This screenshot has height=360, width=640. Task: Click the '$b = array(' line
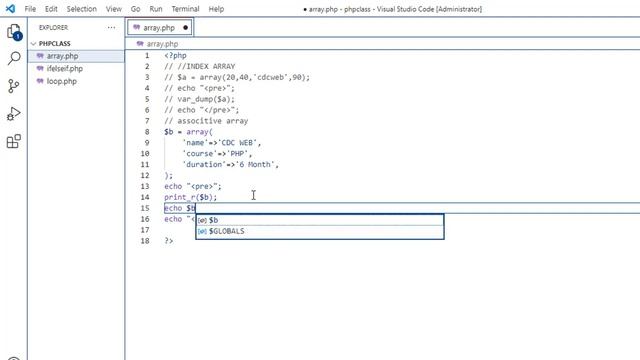click(189, 132)
